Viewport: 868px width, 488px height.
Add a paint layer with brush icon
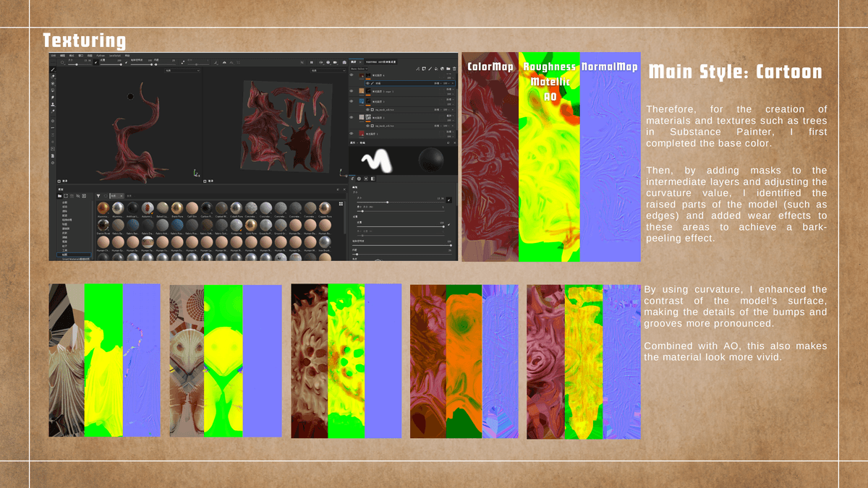pos(430,69)
